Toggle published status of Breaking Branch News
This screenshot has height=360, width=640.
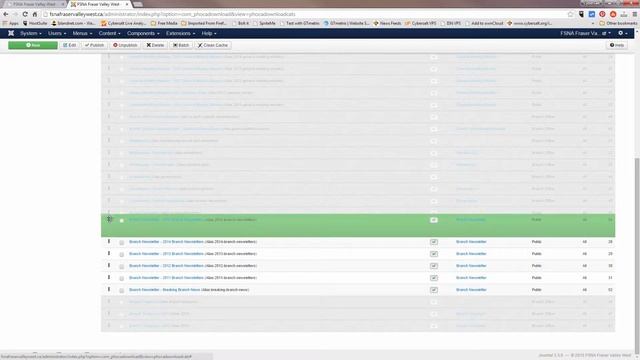(x=434, y=290)
